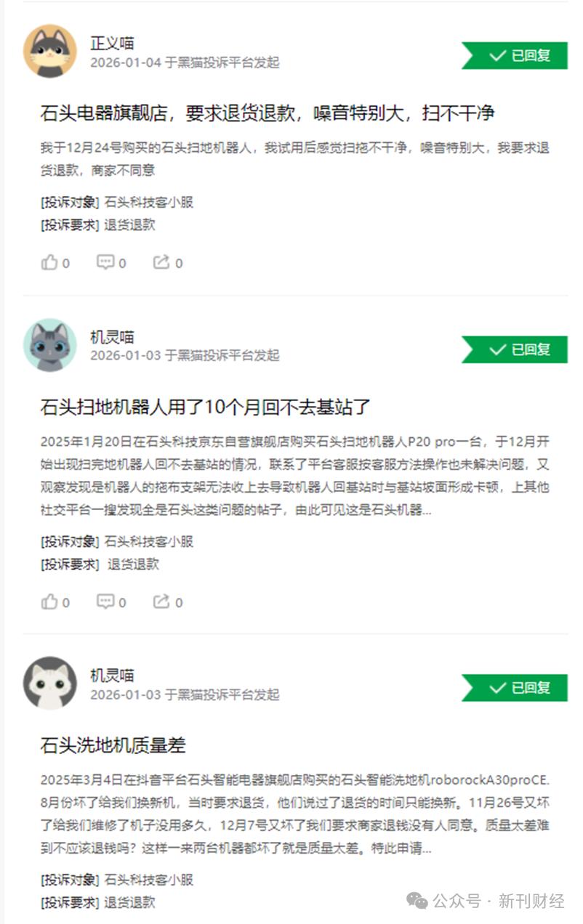This screenshot has height=924, width=583.
Task: Click 已回复 badge on first complaint
Action: [515, 55]
